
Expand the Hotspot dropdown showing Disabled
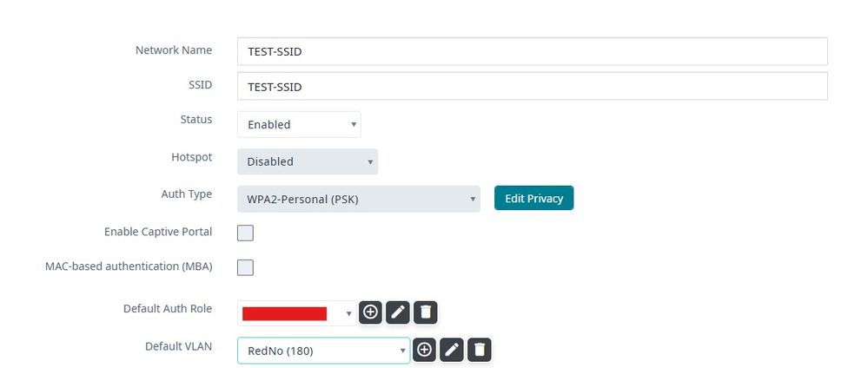308,161
